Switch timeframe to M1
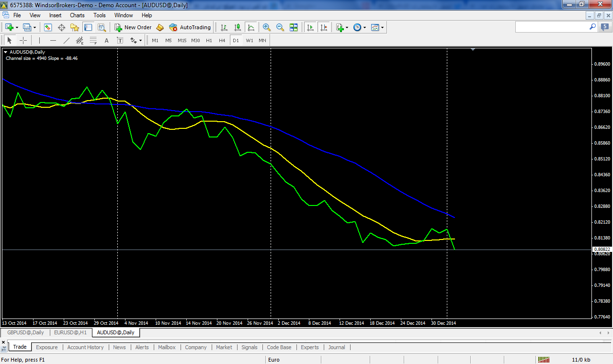The height and width of the screenshot is (364, 613). [x=155, y=40]
